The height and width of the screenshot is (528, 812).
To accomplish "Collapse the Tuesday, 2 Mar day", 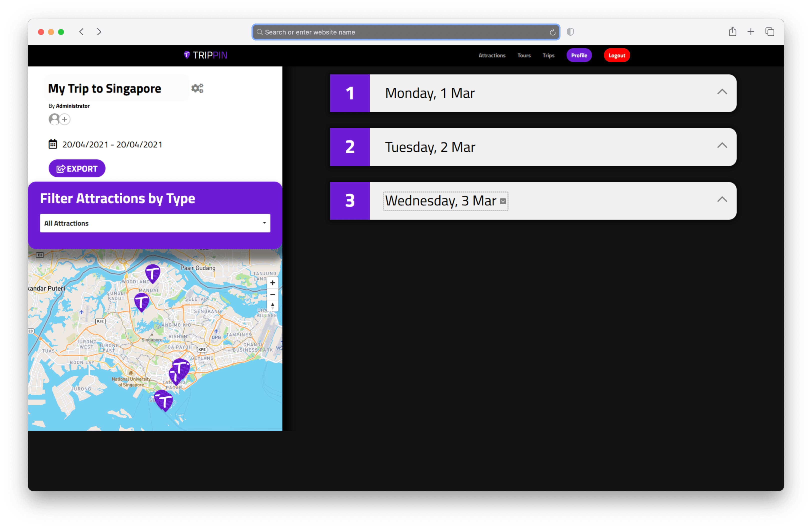I will click(x=722, y=146).
